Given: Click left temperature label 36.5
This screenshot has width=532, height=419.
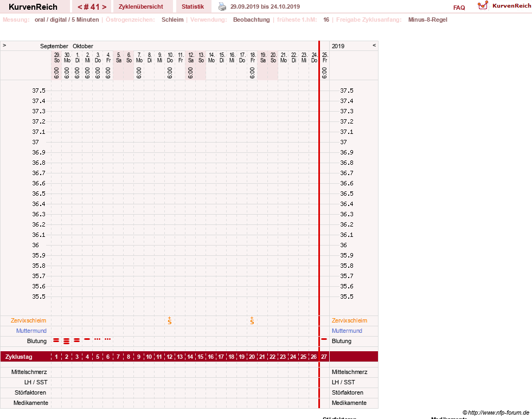Looking at the screenshot, I should click(39, 194).
